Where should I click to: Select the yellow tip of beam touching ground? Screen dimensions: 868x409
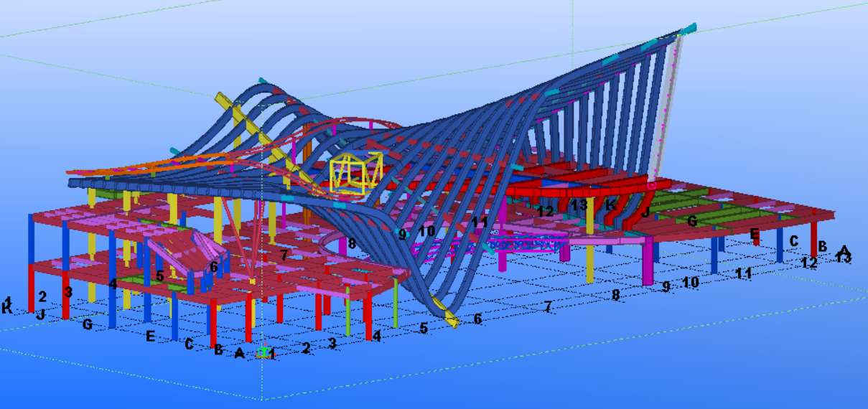pyautogui.click(x=452, y=320)
